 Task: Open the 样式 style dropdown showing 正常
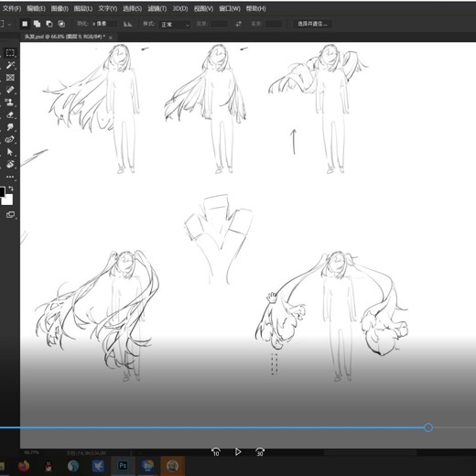click(175, 24)
